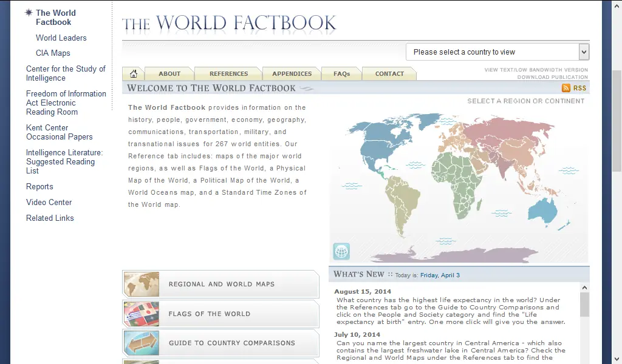
Task: Click the Guide to Country Comparisons thumbnail
Action: [141, 343]
